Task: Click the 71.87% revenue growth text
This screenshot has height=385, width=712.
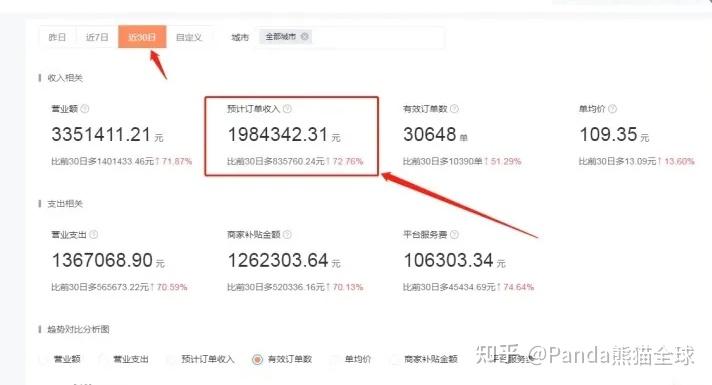Action: [x=177, y=161]
